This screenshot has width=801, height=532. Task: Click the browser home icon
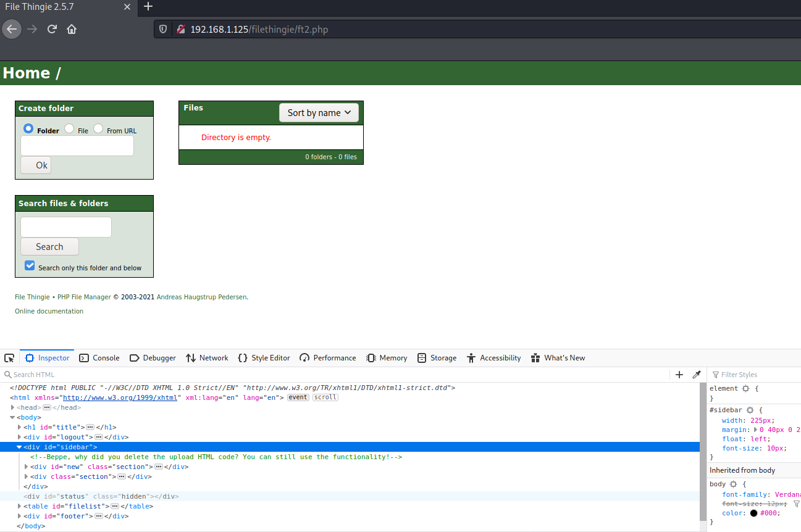pyautogui.click(x=72, y=29)
